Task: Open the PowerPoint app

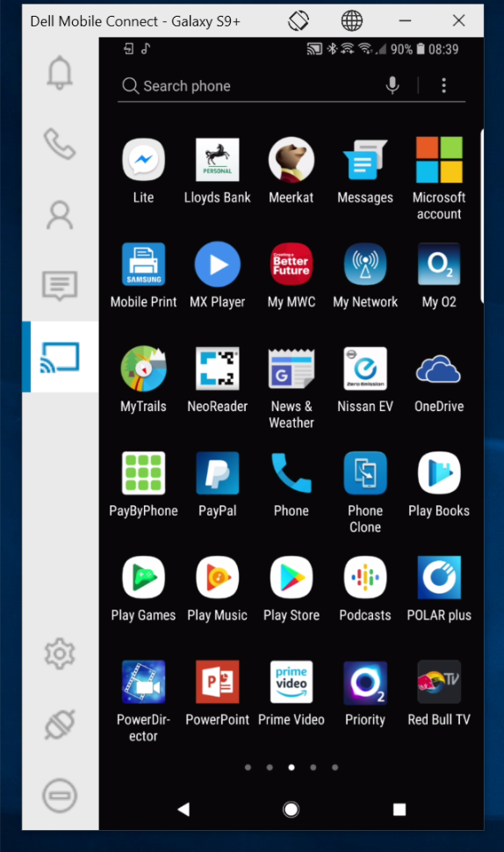Action: (217, 693)
